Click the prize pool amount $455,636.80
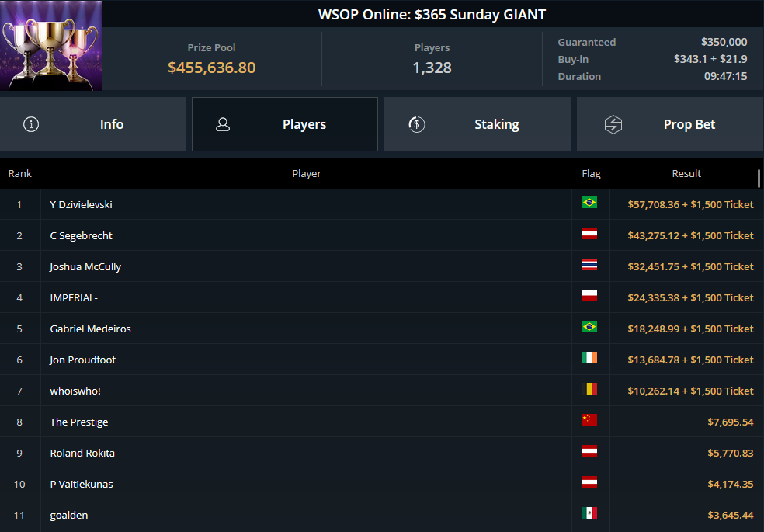 tap(211, 68)
